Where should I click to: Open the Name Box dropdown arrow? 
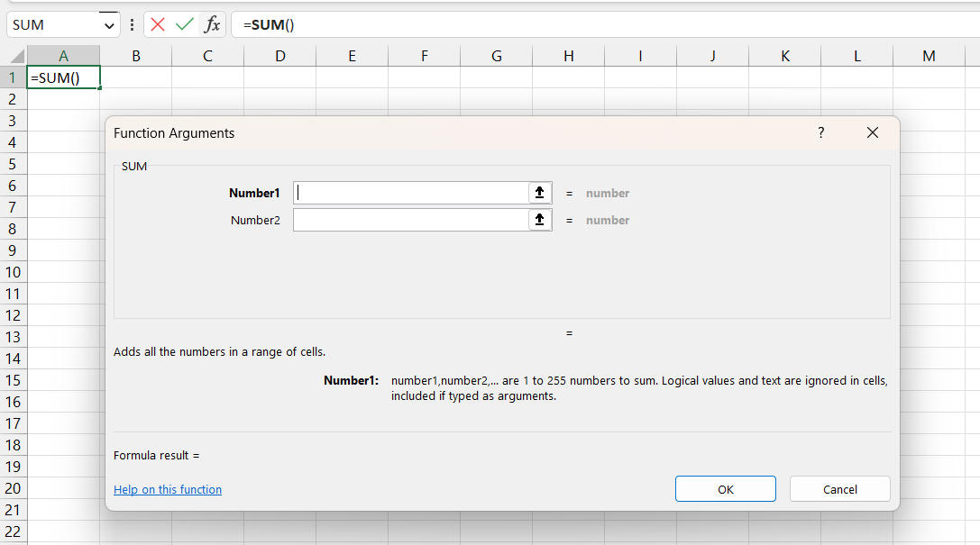(110, 25)
